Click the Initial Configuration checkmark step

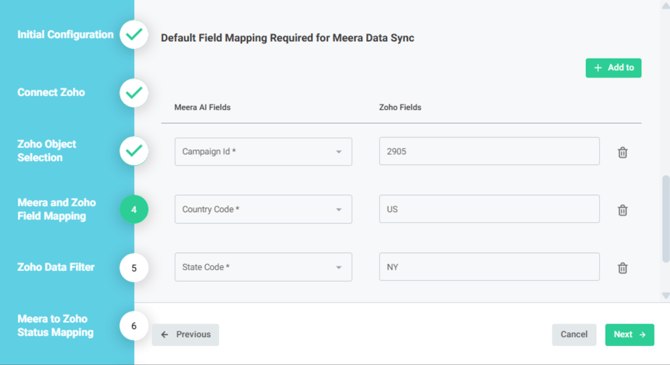pyautogui.click(x=134, y=35)
